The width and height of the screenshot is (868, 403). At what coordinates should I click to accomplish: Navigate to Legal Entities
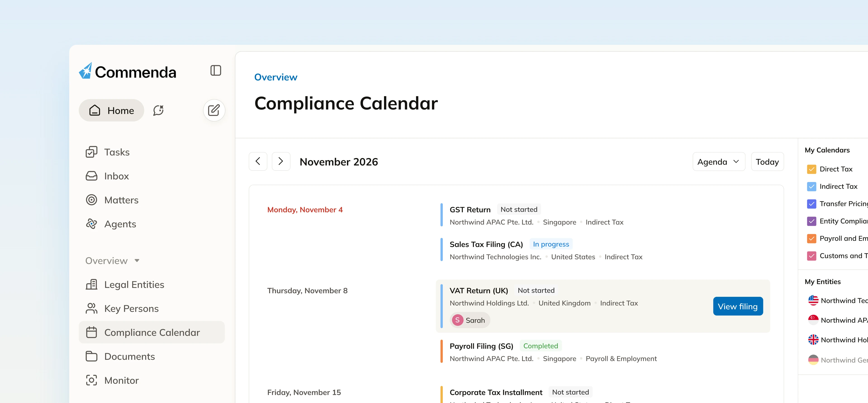(134, 285)
